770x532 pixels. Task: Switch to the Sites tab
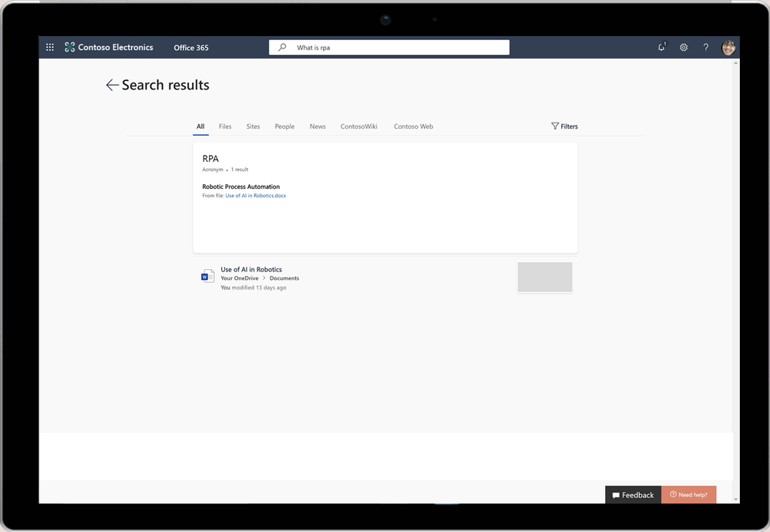tap(253, 126)
